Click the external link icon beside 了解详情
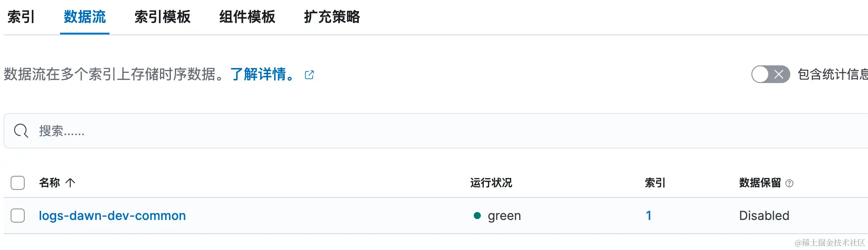Image resolution: width=868 pixels, height=250 pixels. click(309, 75)
